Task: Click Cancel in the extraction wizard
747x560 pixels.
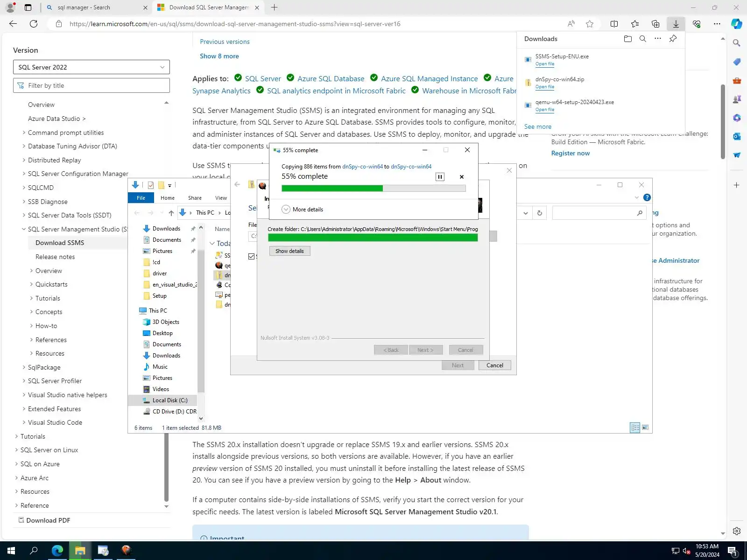Action: (x=495, y=365)
